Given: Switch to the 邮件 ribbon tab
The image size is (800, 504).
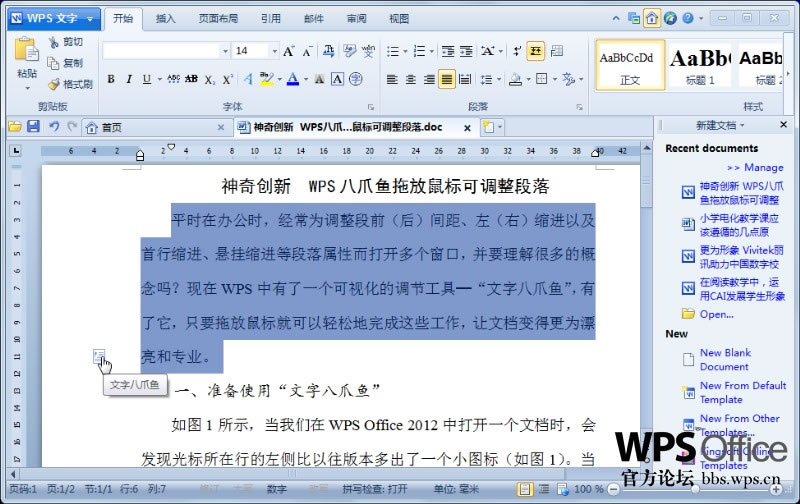Looking at the screenshot, I should 314,19.
